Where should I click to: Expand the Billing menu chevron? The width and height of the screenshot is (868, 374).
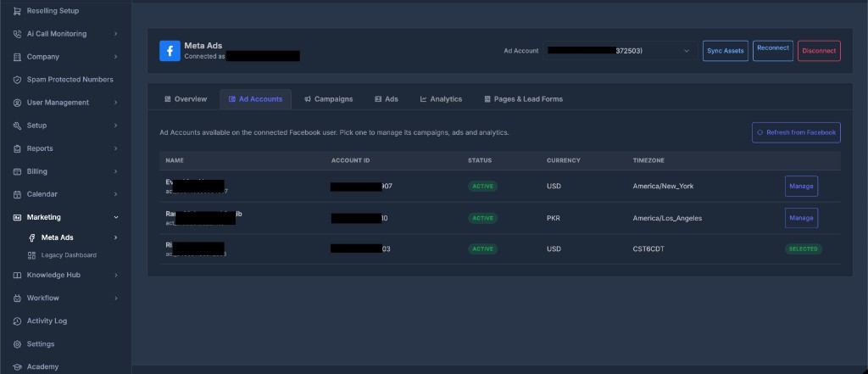tap(115, 172)
